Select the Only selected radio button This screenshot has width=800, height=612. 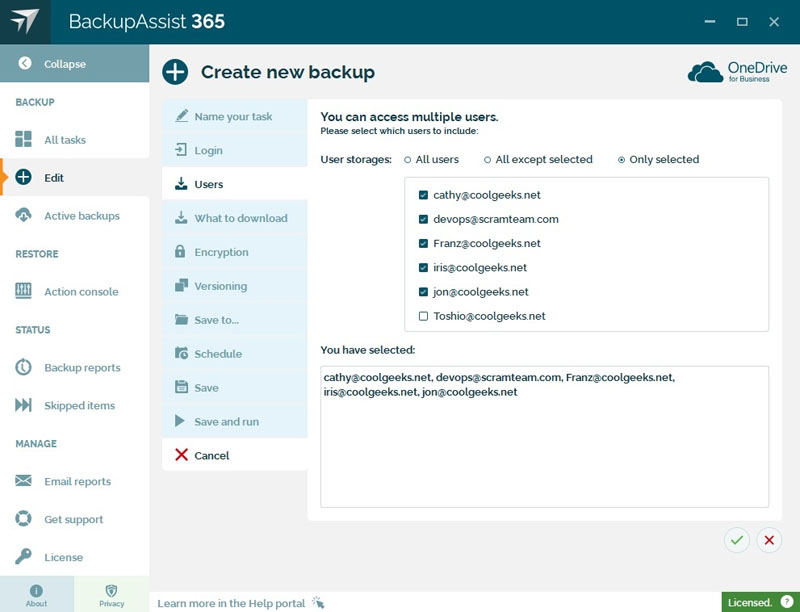[x=621, y=160]
